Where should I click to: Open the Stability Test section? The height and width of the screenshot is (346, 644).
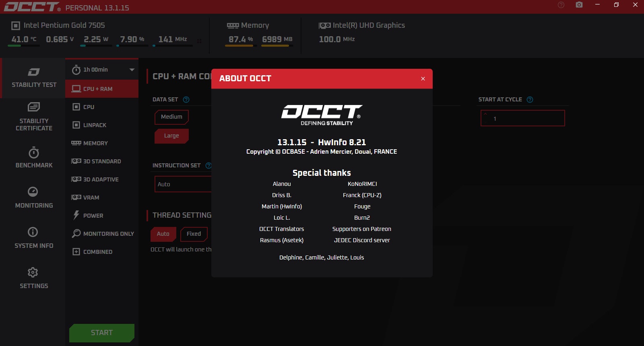click(x=34, y=78)
